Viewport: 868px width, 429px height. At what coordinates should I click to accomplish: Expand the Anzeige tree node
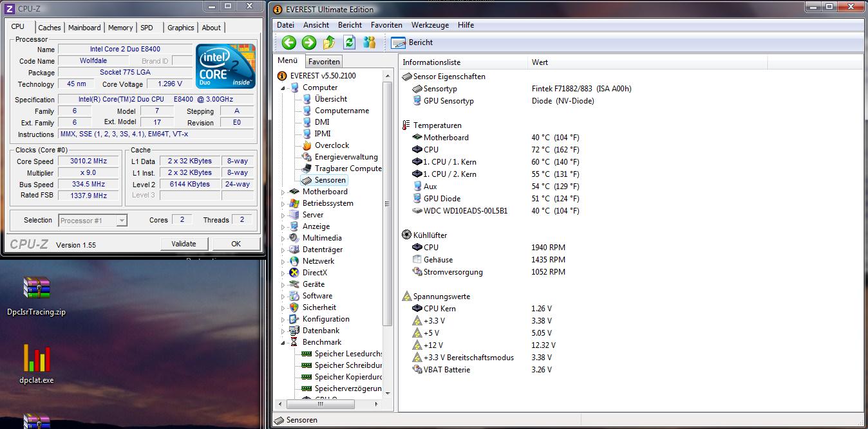click(283, 226)
